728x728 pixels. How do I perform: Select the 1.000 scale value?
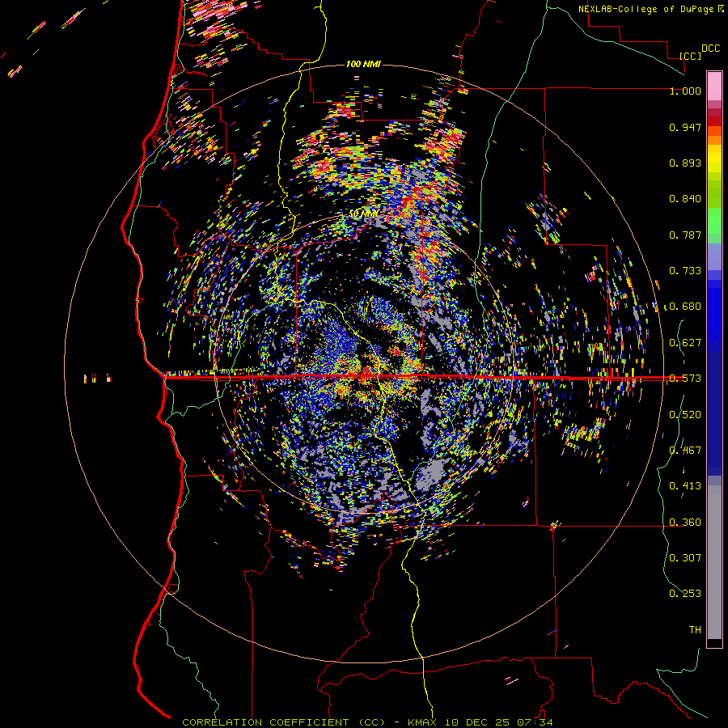coord(685,91)
